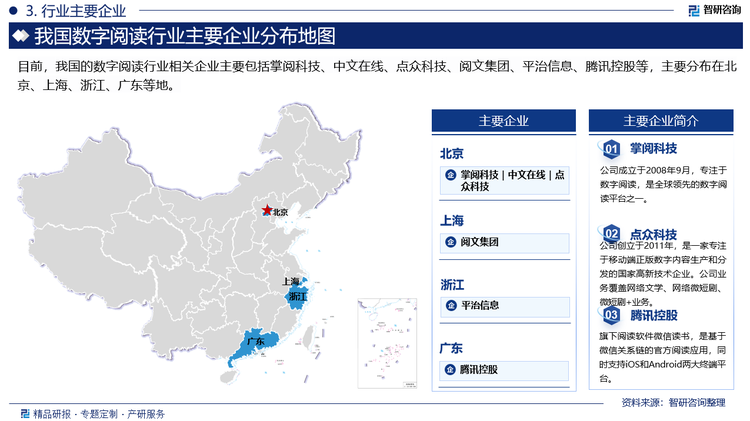Click the 03 number badge

(x=611, y=315)
